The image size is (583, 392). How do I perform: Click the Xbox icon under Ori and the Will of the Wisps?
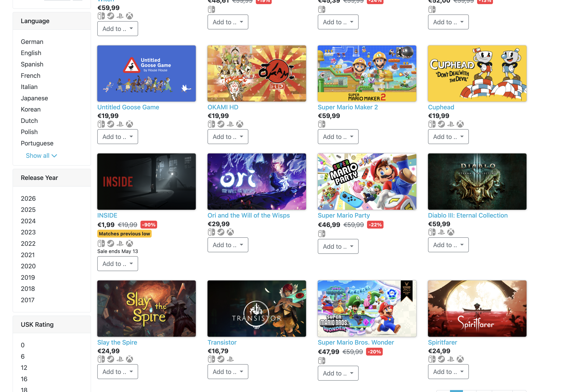230,232
